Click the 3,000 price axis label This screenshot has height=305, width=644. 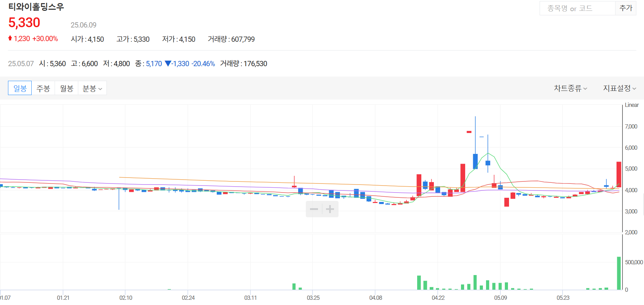[x=631, y=211]
